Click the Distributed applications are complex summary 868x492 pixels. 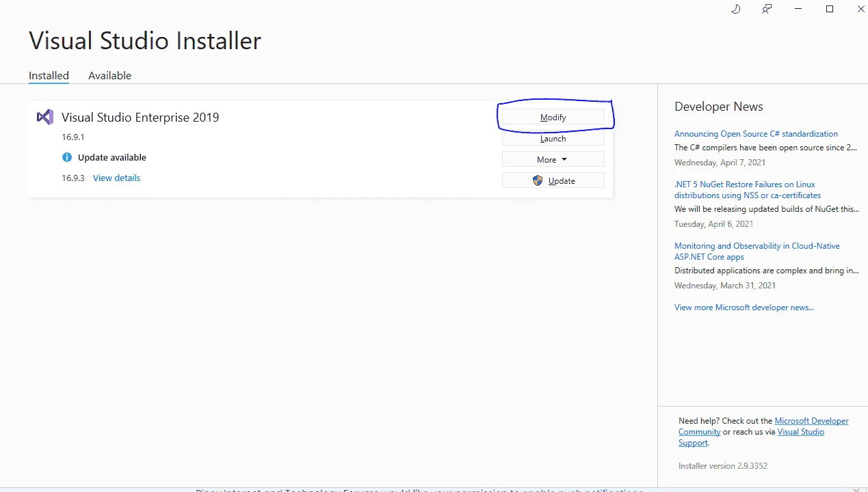tap(767, 271)
